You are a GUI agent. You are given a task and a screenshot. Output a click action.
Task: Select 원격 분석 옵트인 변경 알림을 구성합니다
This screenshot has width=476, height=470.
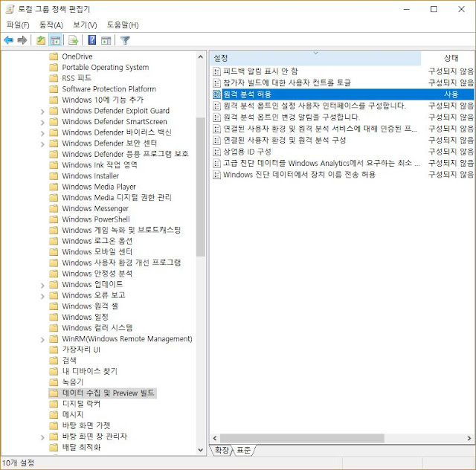292,117
